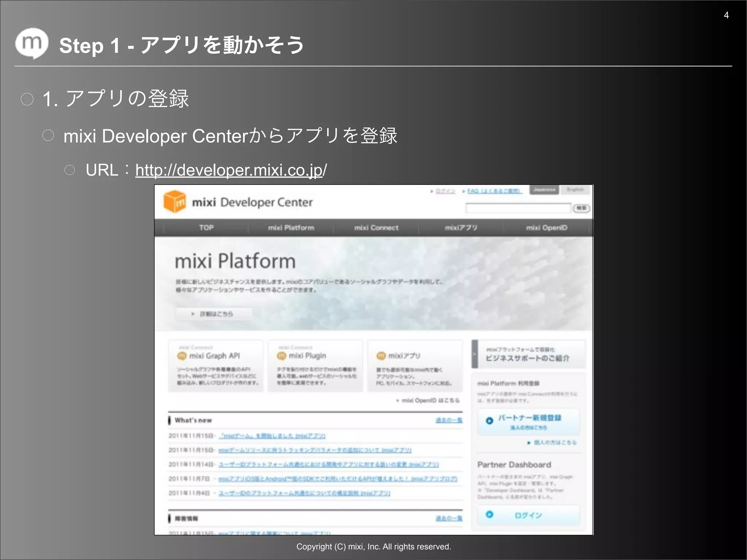
Task: Open the FAQ link at the top
Action: coord(494,191)
